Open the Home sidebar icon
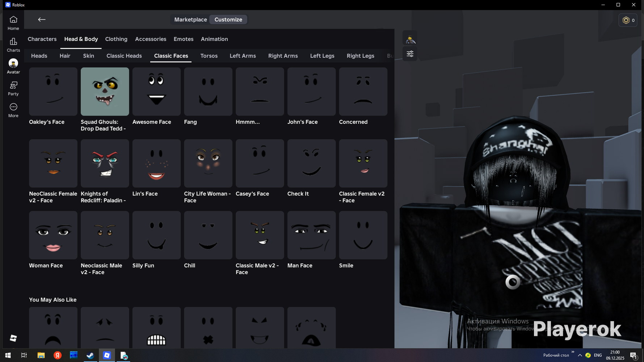The width and height of the screenshot is (644, 362). (x=13, y=23)
